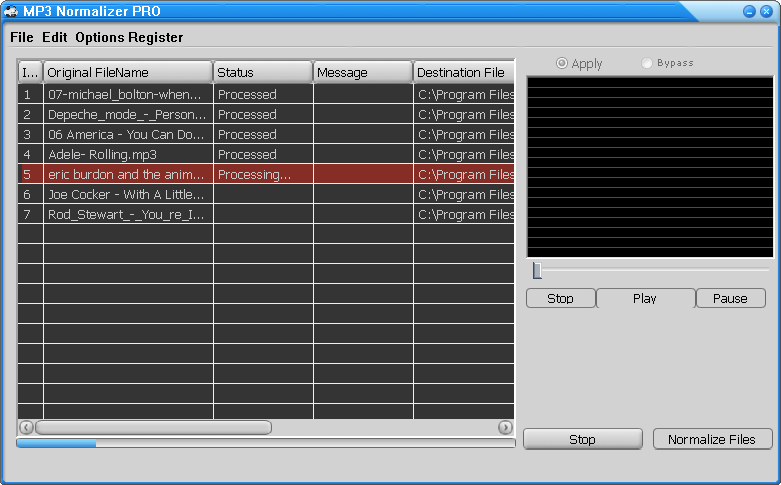Select the 06 America - You Can Do... row

coord(266,134)
